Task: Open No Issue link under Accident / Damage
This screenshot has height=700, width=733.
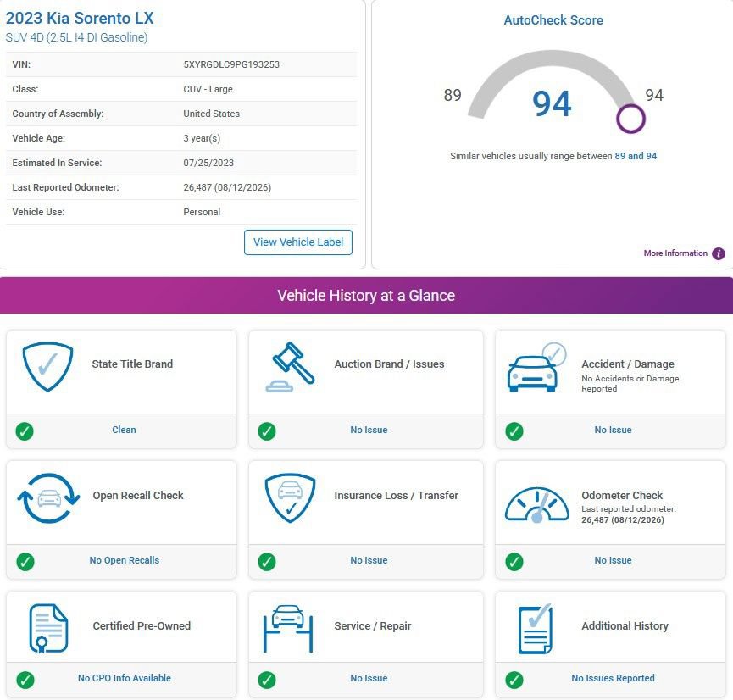Action: 613,430
